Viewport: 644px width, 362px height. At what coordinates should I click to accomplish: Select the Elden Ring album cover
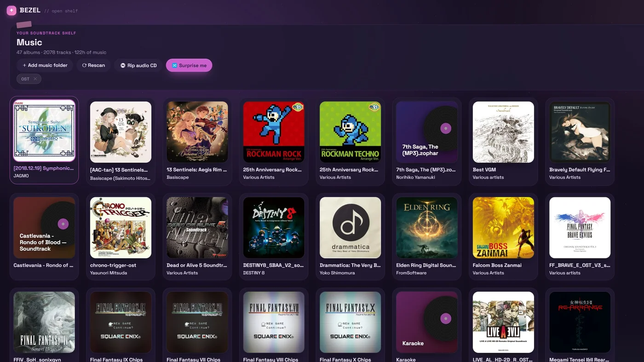(x=427, y=228)
